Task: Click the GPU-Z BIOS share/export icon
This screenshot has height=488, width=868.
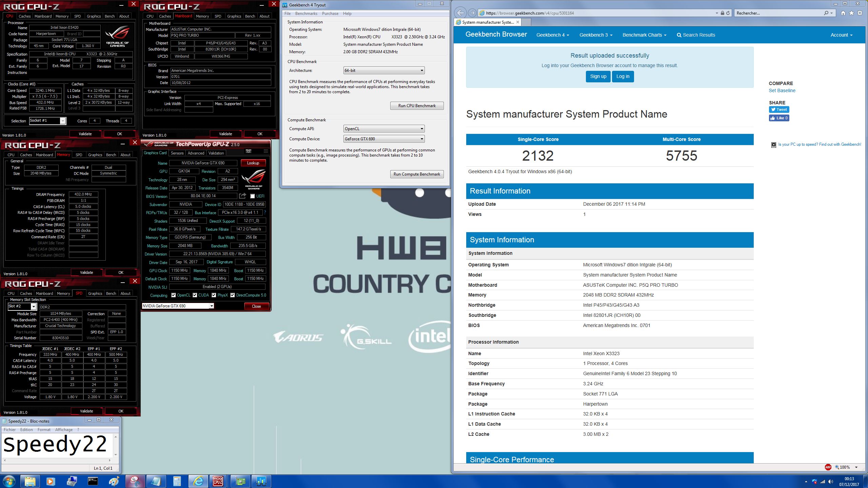Action: point(242,196)
